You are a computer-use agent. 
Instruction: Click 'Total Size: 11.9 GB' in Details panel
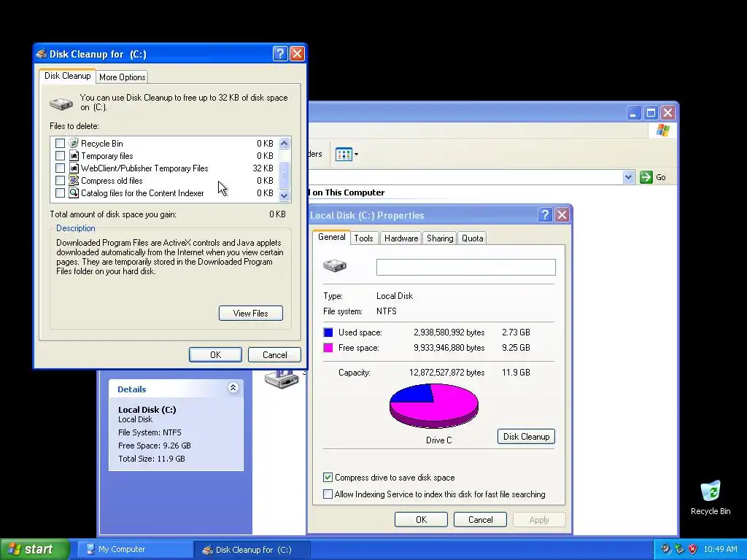pos(152,459)
